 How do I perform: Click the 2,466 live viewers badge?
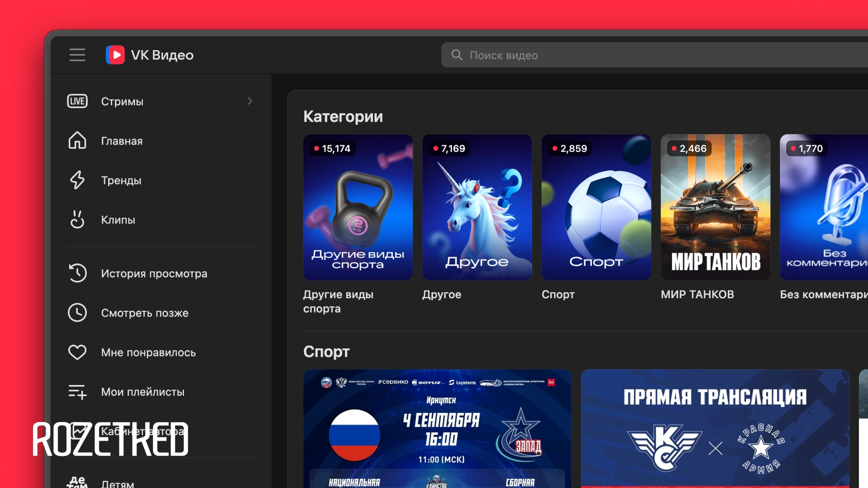tap(689, 149)
